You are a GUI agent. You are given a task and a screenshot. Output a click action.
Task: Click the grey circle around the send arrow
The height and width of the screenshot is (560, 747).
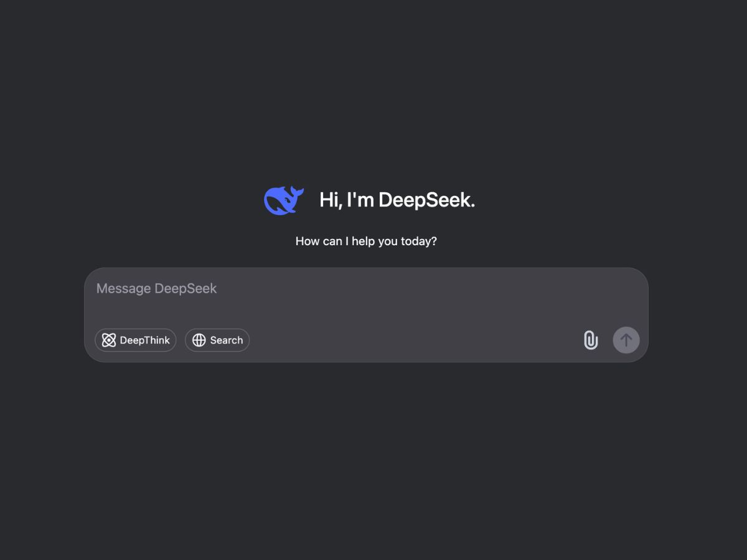pyautogui.click(x=626, y=340)
